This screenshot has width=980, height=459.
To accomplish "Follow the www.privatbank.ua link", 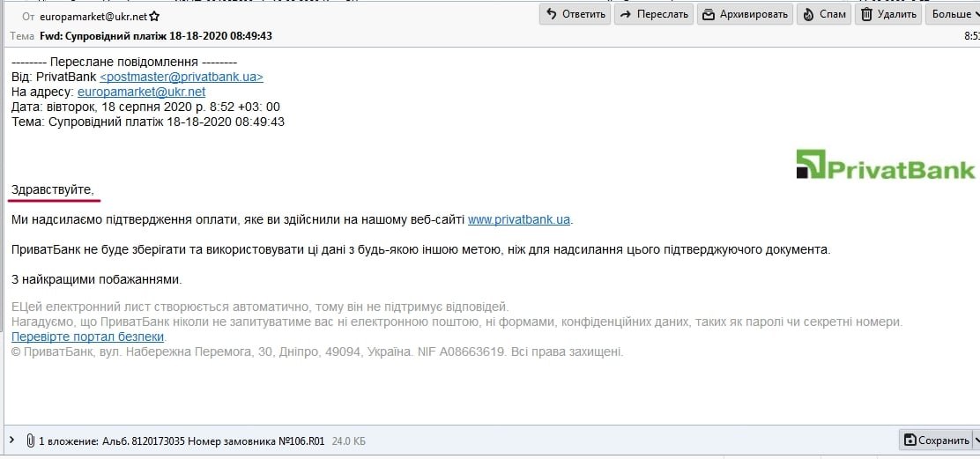I will 519,219.
